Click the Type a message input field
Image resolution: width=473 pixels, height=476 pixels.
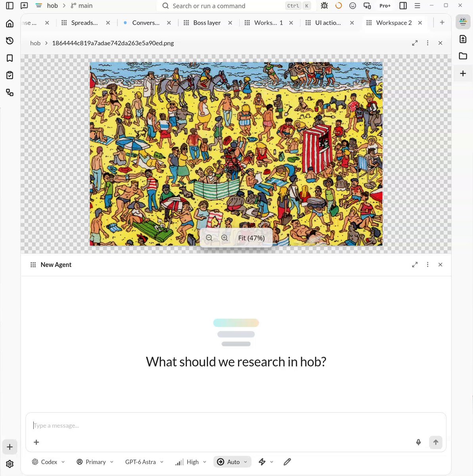pos(236,426)
